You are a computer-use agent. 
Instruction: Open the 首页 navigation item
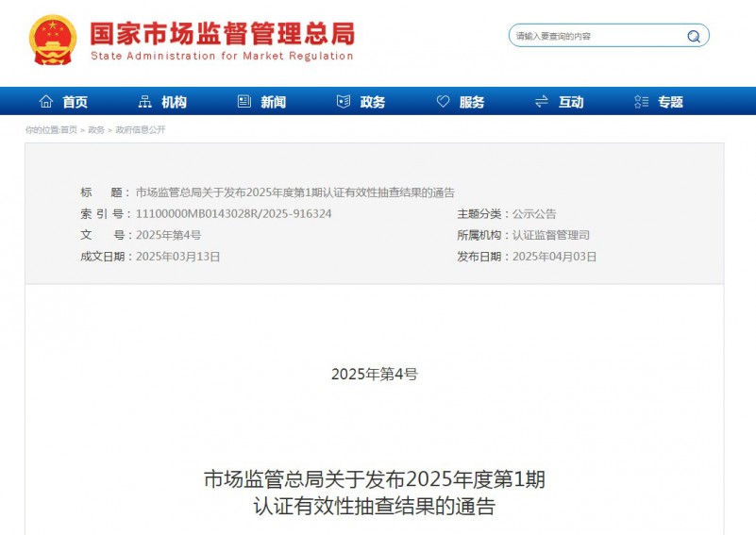click(76, 102)
